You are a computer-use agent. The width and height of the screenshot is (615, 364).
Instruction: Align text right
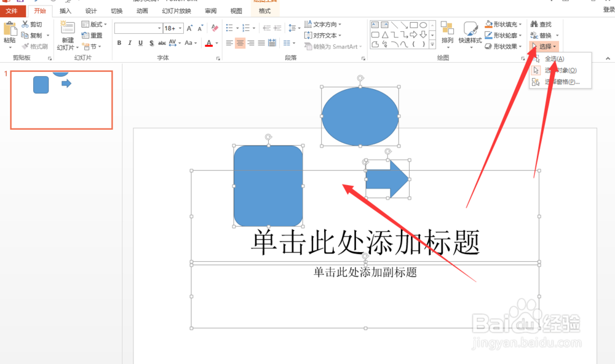pyautogui.click(x=251, y=43)
